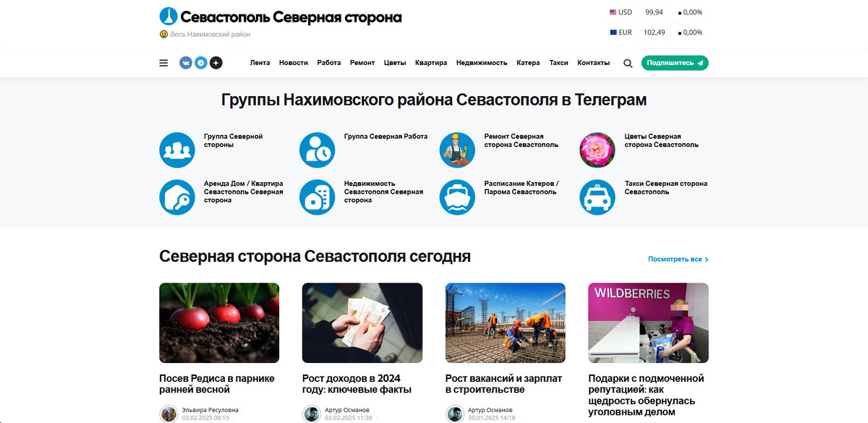
Task: Click the people icon for Группа Северной стороны
Action: tap(177, 149)
